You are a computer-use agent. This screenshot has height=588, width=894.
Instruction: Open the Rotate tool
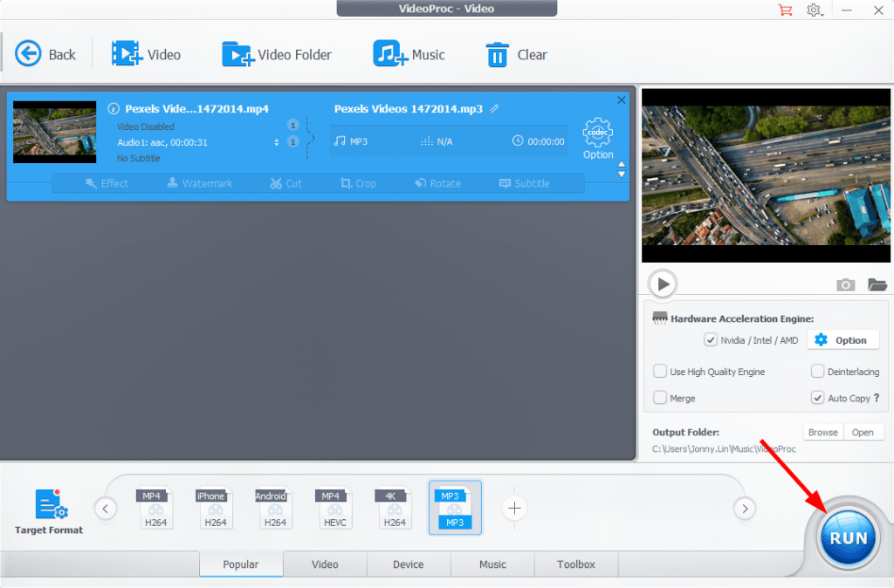pos(437,183)
